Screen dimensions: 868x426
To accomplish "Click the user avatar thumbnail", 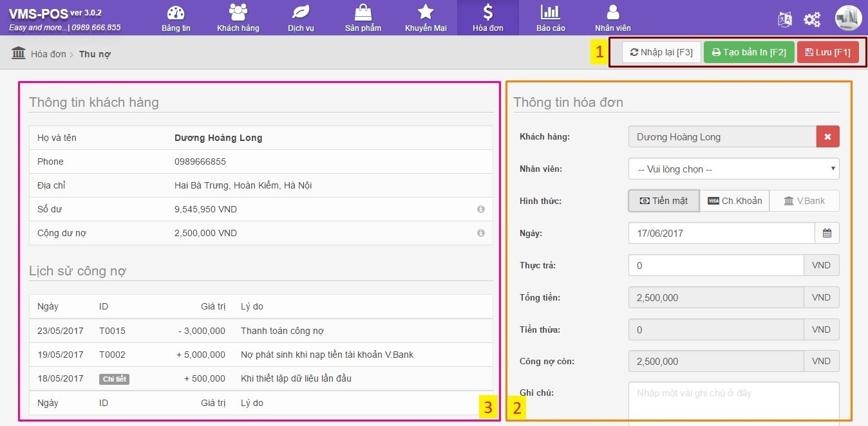I will [x=848, y=18].
